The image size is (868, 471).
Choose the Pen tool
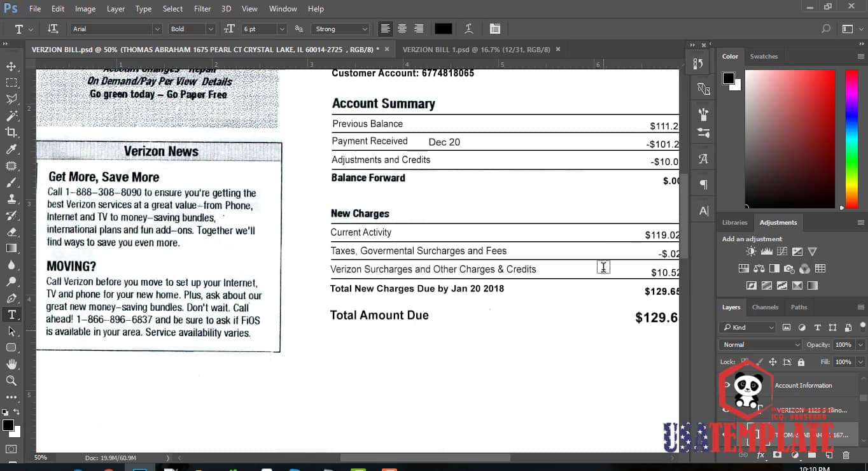pyautogui.click(x=11, y=298)
